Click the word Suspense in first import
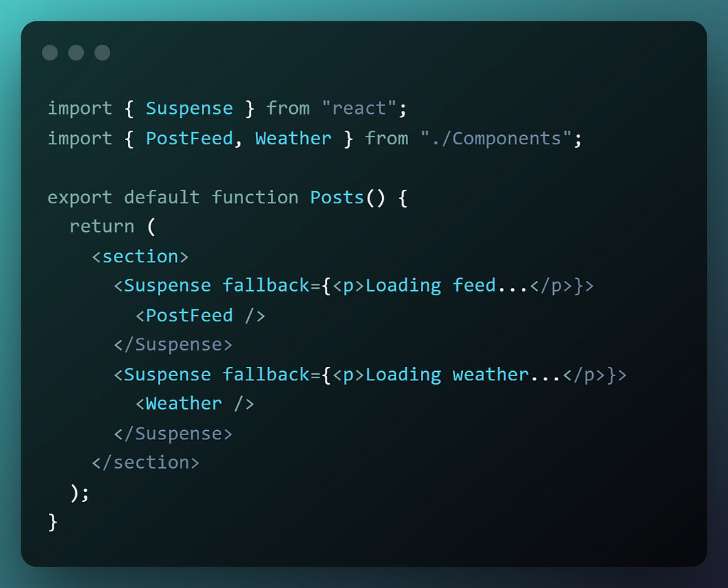 (189, 109)
